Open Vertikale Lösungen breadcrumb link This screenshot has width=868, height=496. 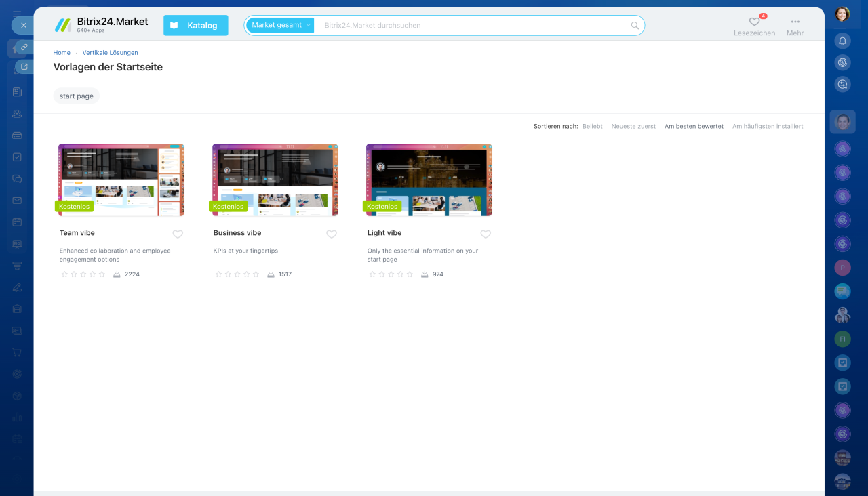click(110, 53)
